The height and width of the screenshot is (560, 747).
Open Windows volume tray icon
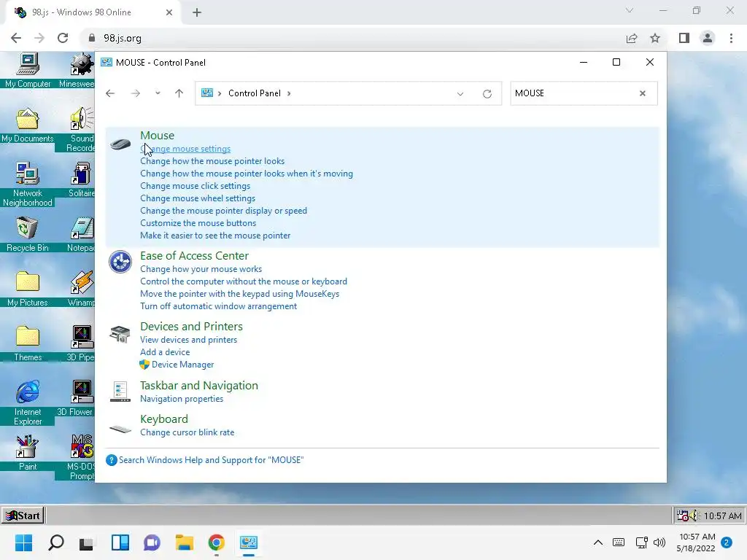point(659,542)
